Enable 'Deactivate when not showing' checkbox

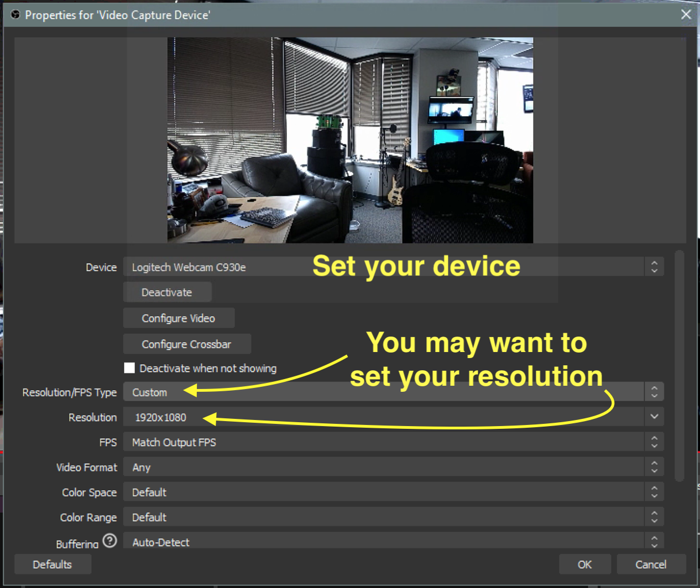click(130, 368)
